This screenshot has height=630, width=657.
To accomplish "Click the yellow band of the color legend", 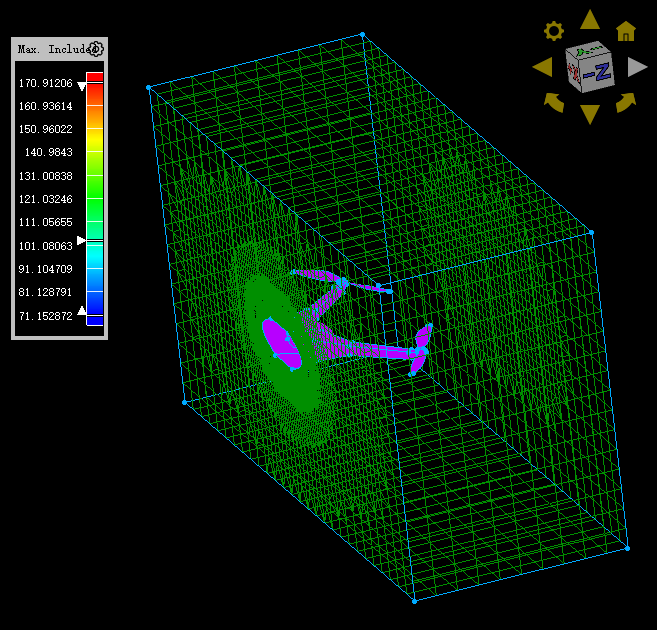I will point(95,140).
